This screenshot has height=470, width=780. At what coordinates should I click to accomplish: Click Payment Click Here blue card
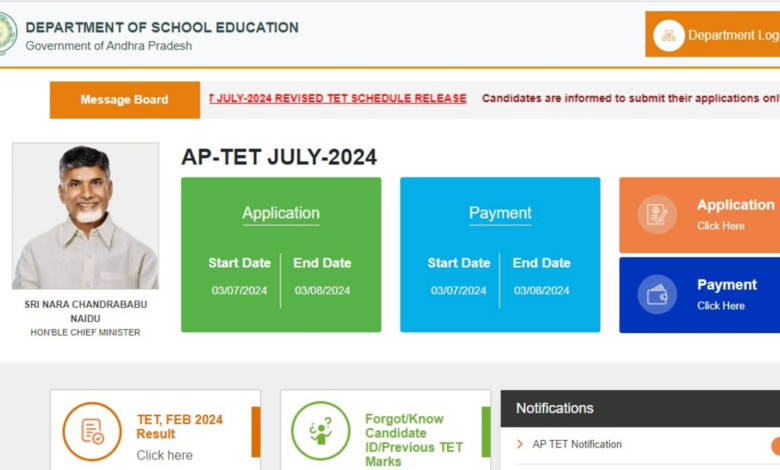699,295
